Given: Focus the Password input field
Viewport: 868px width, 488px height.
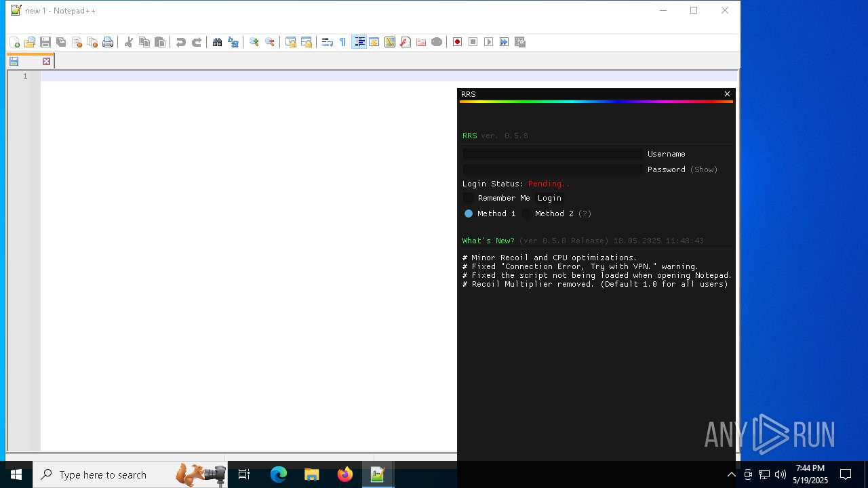Looking at the screenshot, I should (x=553, y=169).
